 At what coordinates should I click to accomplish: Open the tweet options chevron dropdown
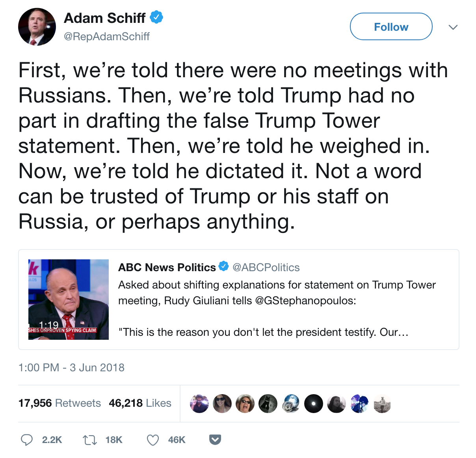[x=453, y=27]
